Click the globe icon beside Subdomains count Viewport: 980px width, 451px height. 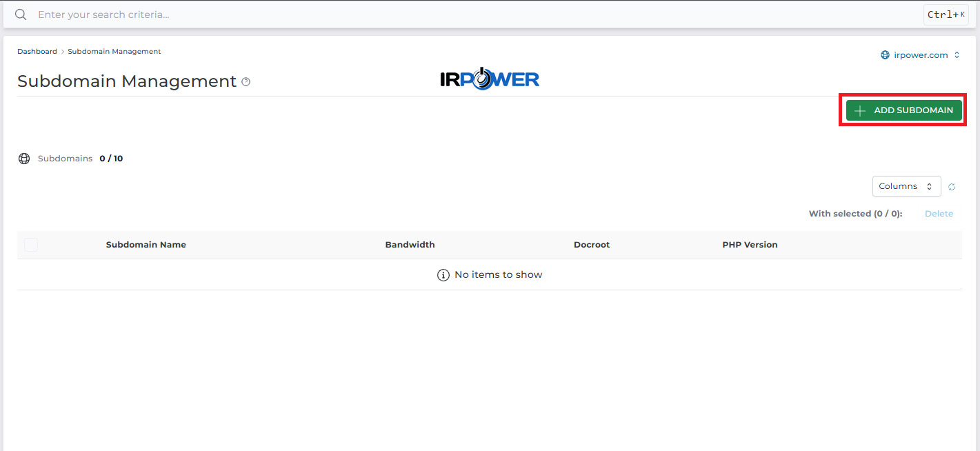point(24,159)
